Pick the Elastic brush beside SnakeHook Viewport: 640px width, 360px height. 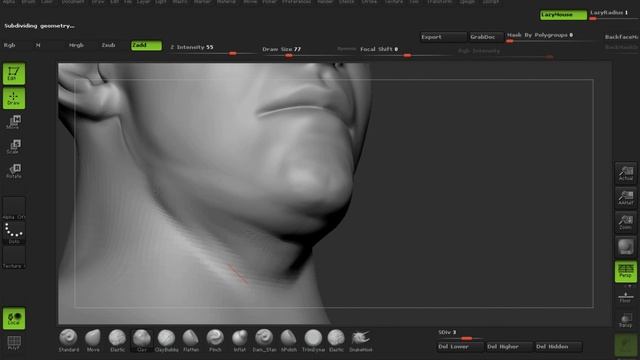[x=336, y=340]
